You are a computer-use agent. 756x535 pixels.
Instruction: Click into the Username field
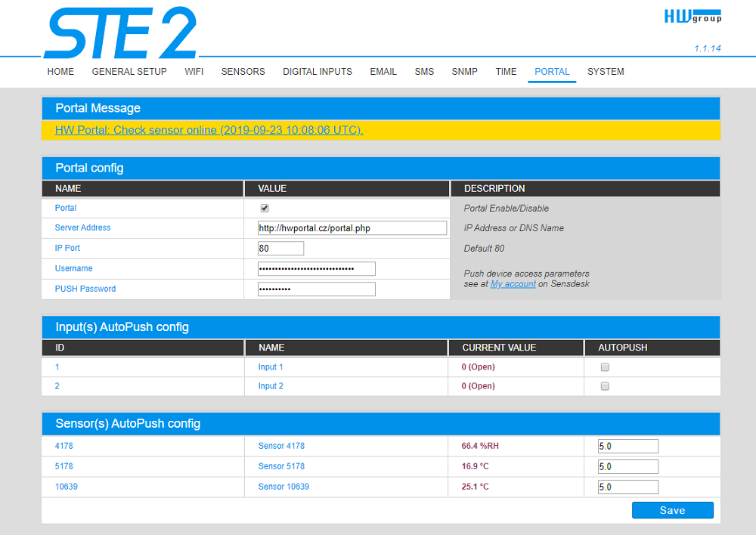(316, 268)
